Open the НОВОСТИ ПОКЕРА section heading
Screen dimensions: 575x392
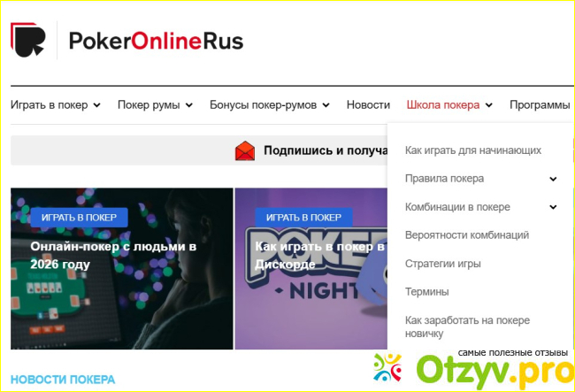click(x=63, y=380)
